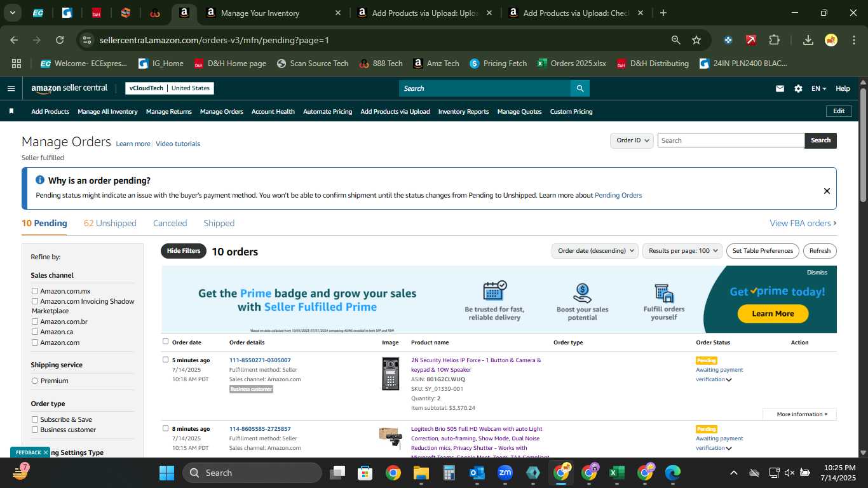Open Manage All Inventory menu item
Image resolution: width=868 pixels, height=488 pixels.
(x=107, y=111)
